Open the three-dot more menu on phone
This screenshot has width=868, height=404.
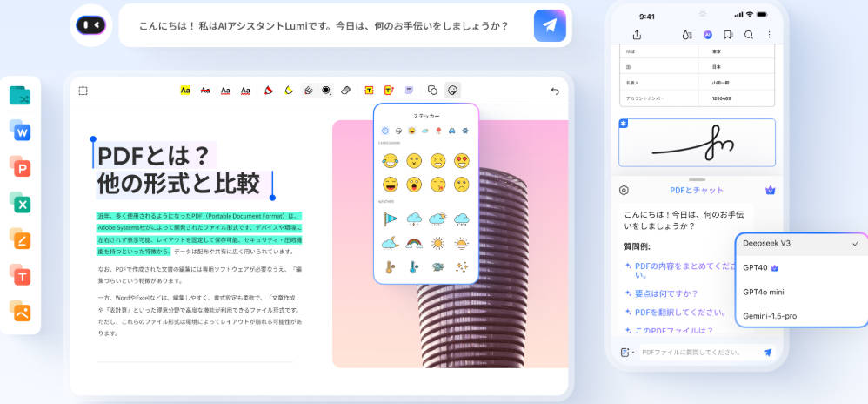point(769,35)
